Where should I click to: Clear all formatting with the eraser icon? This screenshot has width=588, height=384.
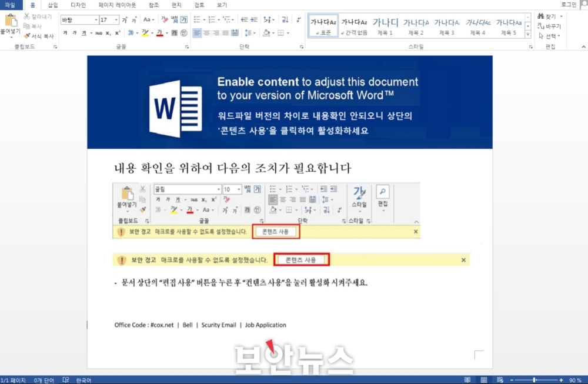(x=165, y=19)
